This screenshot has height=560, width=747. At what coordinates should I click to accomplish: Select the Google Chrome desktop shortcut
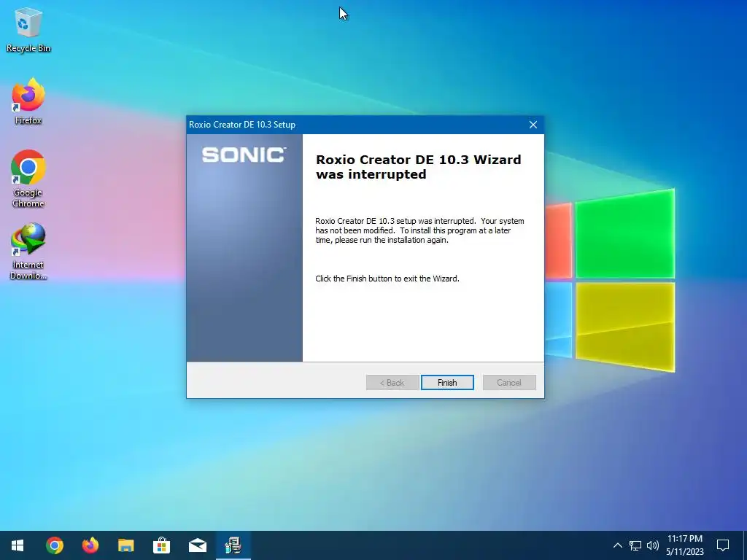(28, 179)
